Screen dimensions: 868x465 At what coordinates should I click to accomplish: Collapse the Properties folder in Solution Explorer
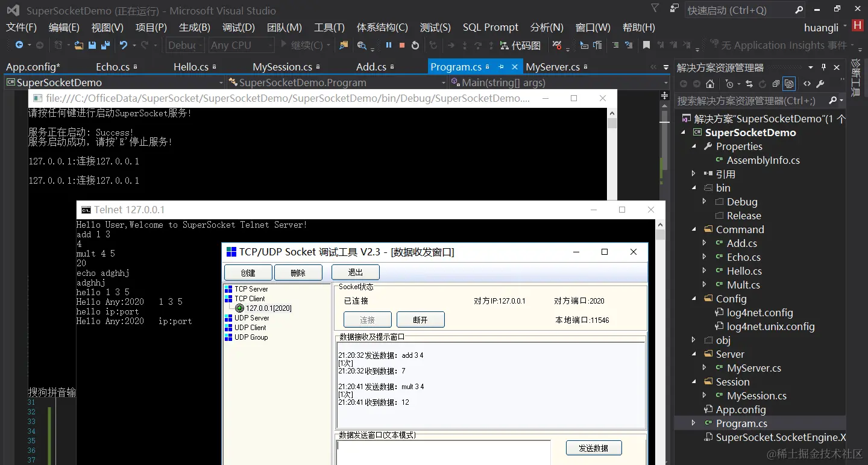pos(693,146)
